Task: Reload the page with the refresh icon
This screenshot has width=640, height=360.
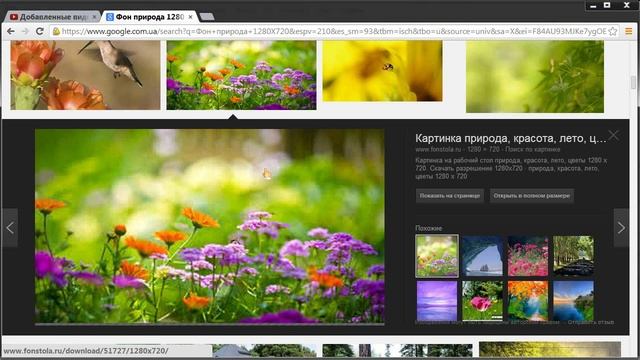Action: (40, 31)
